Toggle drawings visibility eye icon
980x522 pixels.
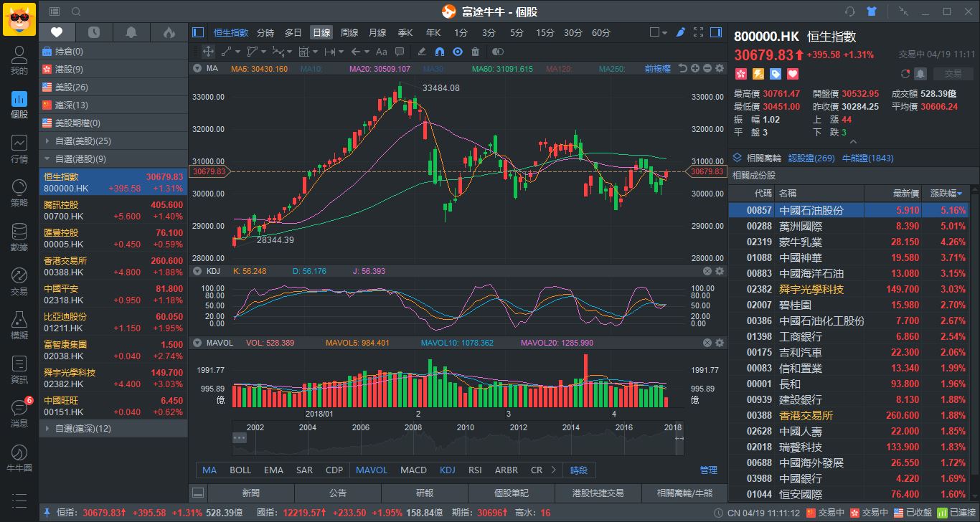(457, 52)
